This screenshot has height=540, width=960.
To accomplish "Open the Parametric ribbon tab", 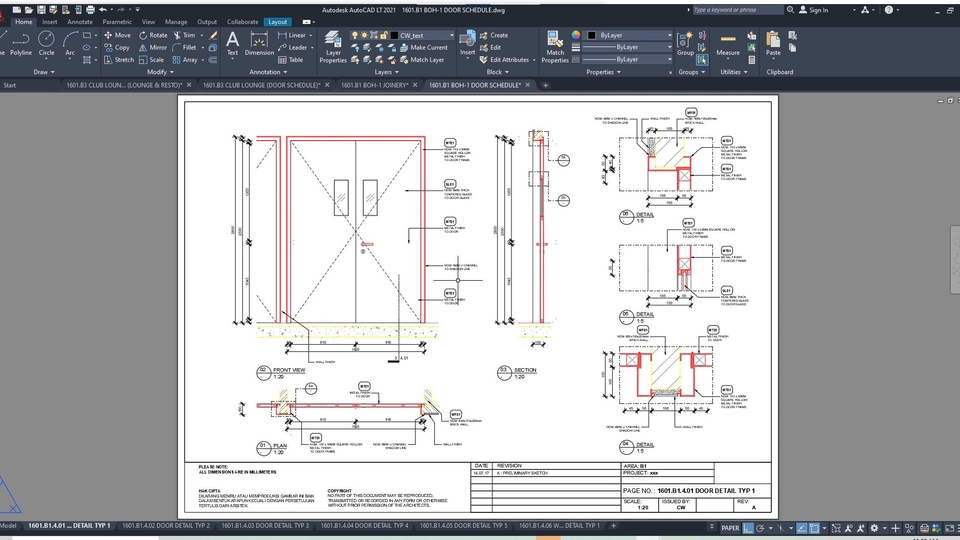I will [117, 22].
